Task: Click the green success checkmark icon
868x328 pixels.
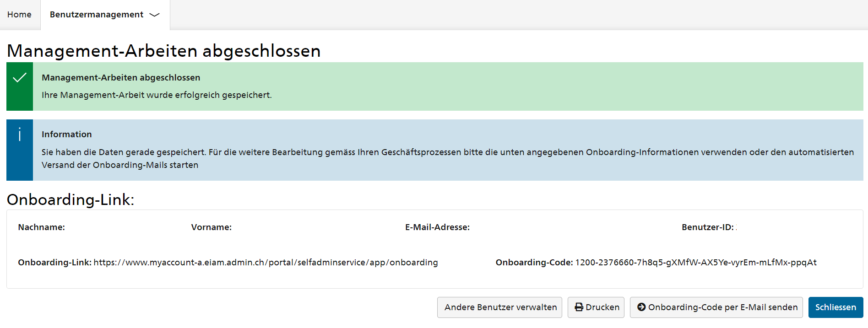Action: pyautogui.click(x=20, y=78)
